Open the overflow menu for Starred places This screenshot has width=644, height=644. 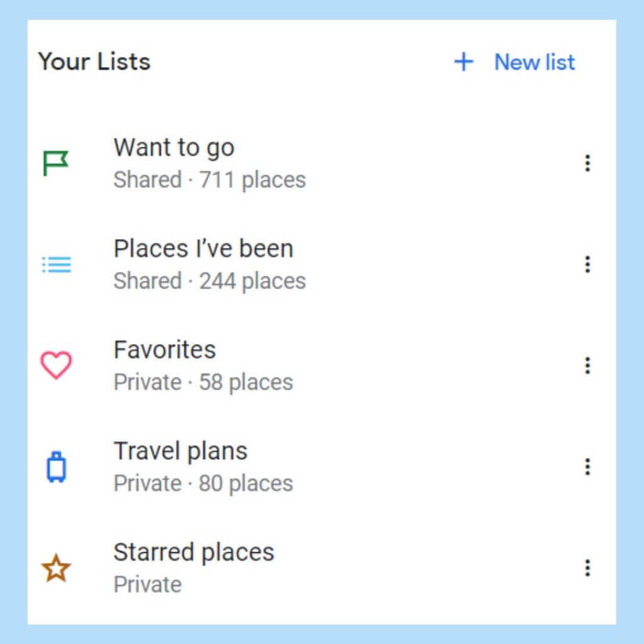pos(587,569)
